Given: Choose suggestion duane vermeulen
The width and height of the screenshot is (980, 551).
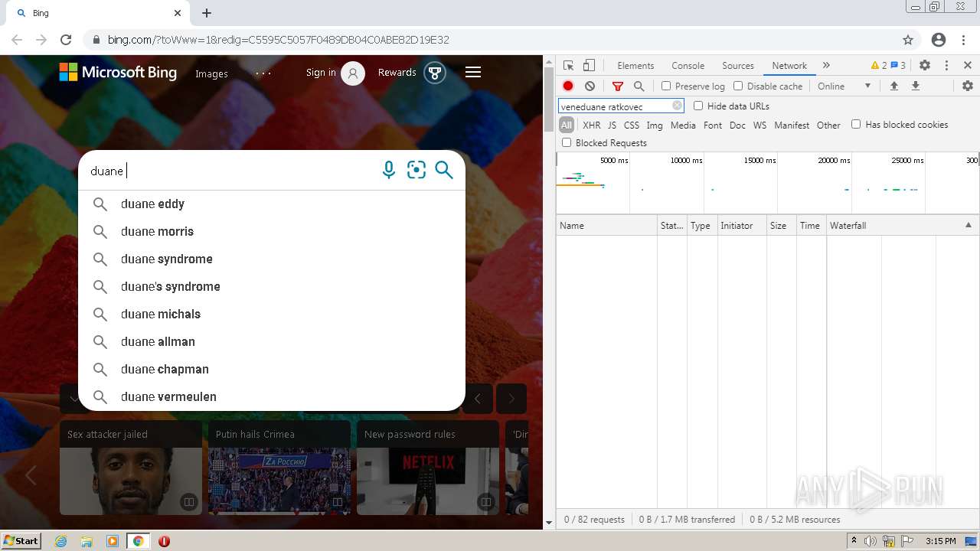Looking at the screenshot, I should point(272,396).
